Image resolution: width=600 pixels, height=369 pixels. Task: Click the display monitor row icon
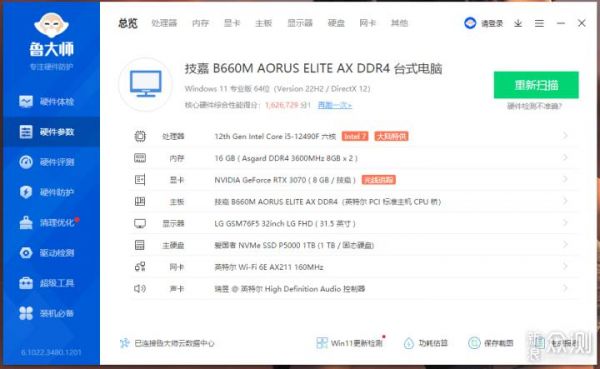pos(140,223)
